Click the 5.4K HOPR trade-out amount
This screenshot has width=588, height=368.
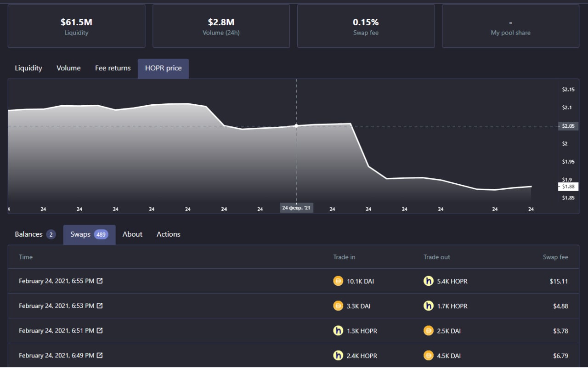pyautogui.click(x=452, y=281)
